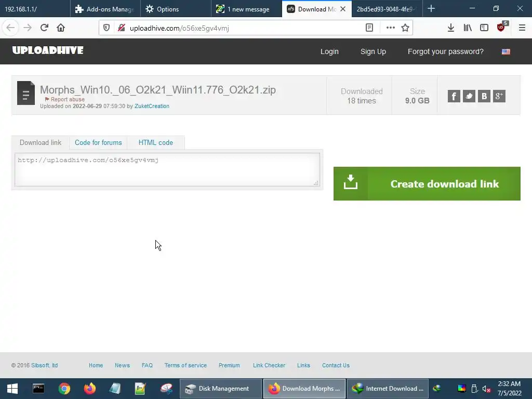This screenshot has width=532, height=399.
Task: Click the browser address bar URL
Action: pos(179,28)
